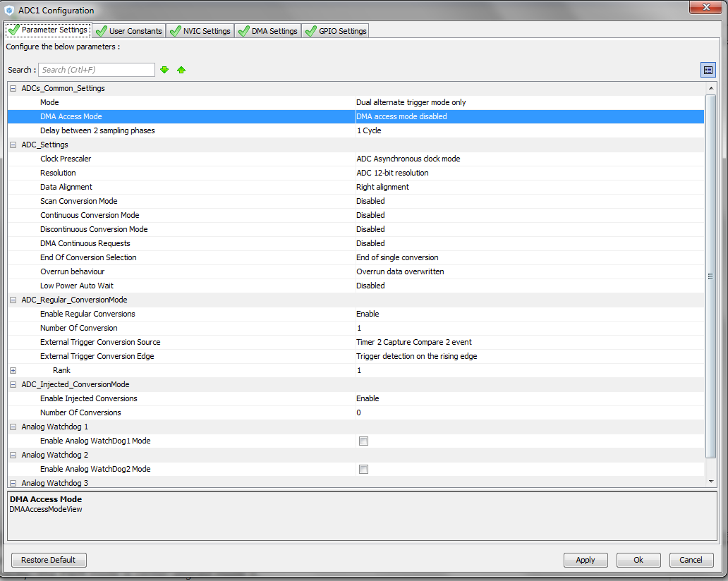Apply the current configuration changes
Screen dimensions: 728x581
coord(586,559)
